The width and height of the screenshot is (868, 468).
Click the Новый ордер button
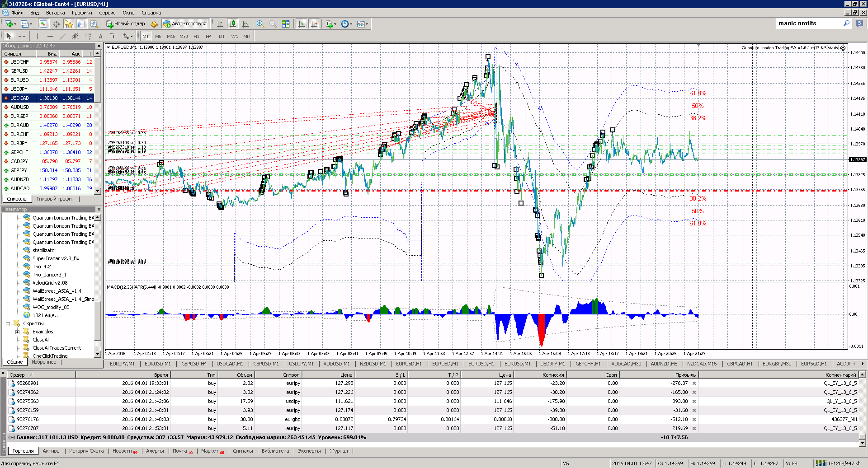126,24
